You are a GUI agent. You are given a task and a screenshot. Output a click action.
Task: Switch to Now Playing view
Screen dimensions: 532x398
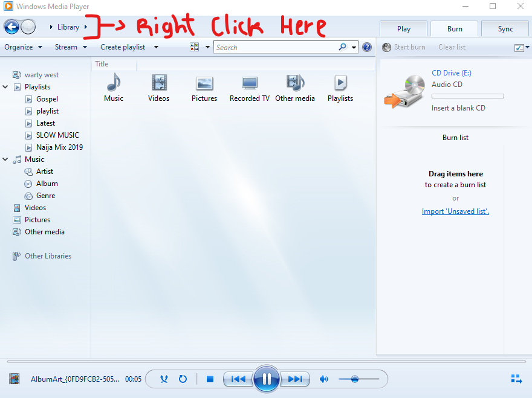pyautogui.click(x=516, y=379)
